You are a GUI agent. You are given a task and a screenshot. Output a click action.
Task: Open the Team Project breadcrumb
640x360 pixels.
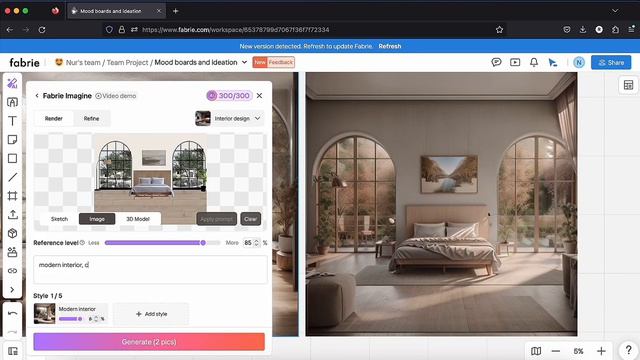point(127,62)
